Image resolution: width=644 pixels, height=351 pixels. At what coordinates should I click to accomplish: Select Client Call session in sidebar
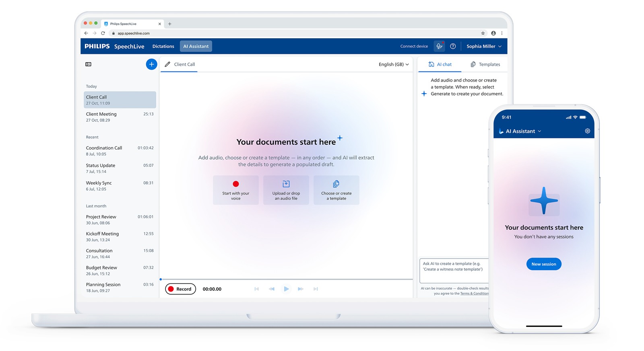coord(120,100)
